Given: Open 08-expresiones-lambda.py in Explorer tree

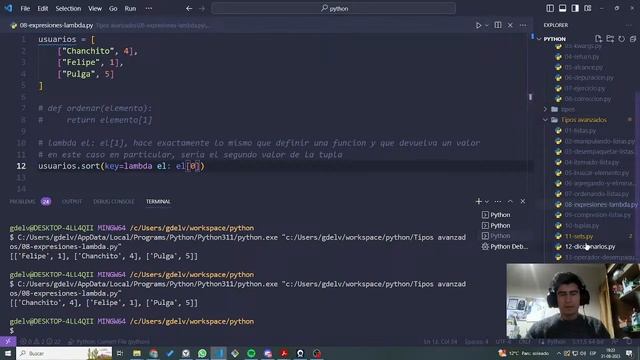Looking at the screenshot, I should [x=600, y=204].
